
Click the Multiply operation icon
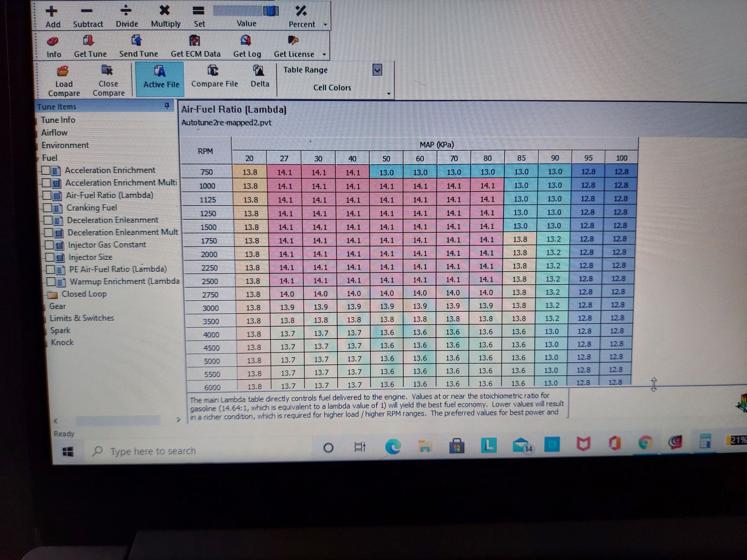[165, 11]
